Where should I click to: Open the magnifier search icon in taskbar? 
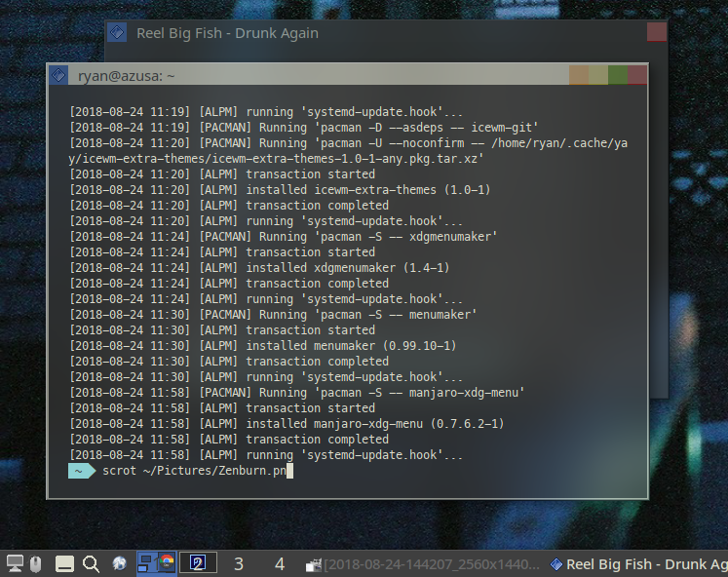91,564
